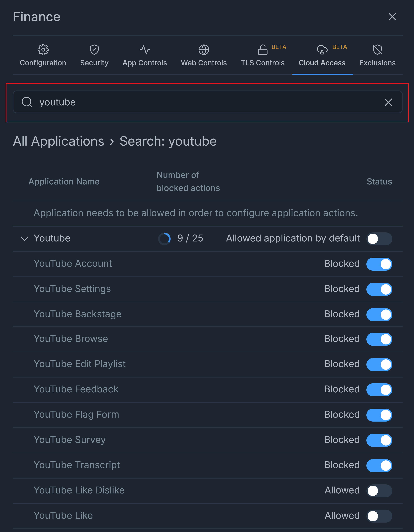The width and height of the screenshot is (414, 532).
Task: Collapse the Youtube application row
Action: pos(24,239)
